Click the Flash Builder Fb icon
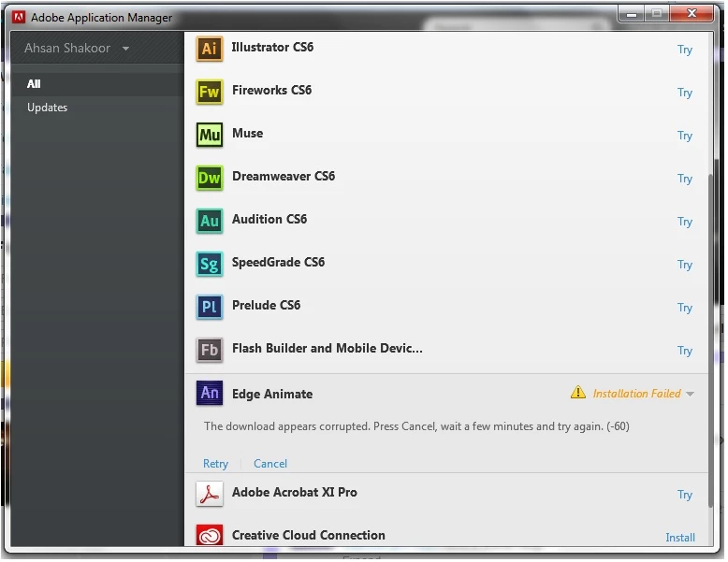The image size is (728, 562). (210, 350)
